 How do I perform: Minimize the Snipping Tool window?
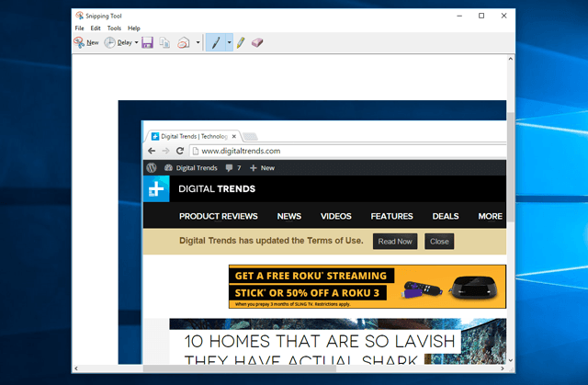pos(459,16)
